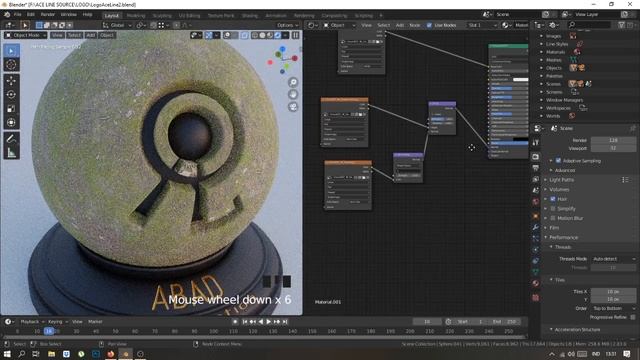Image resolution: width=640 pixels, height=360 pixels.
Task: Open the Modifiers wrench properties tab
Action: point(536,227)
